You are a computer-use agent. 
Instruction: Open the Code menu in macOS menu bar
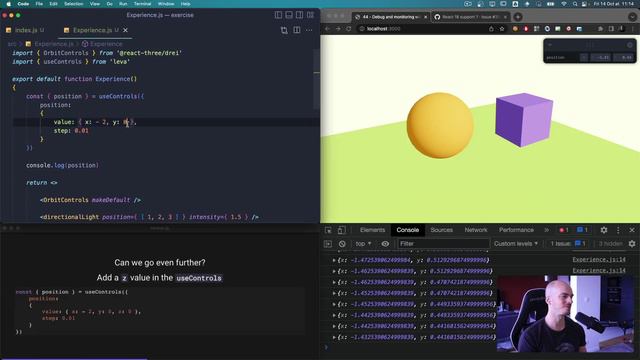23,4
